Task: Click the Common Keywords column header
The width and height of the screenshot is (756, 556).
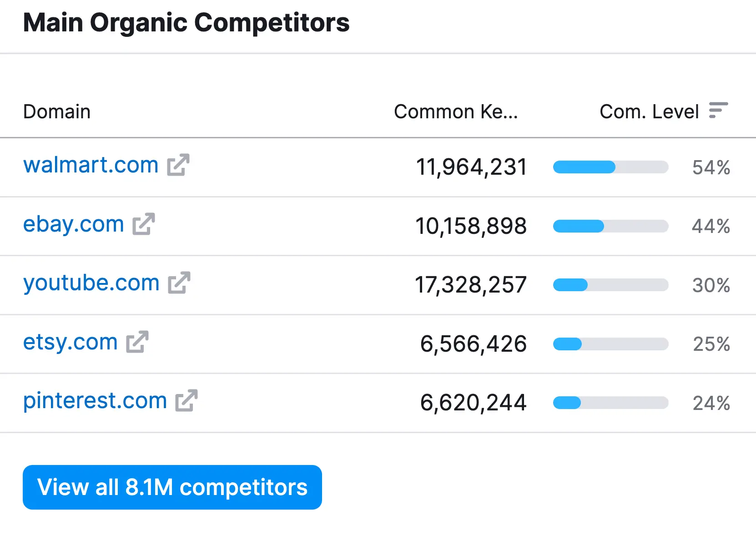Action: point(455,111)
